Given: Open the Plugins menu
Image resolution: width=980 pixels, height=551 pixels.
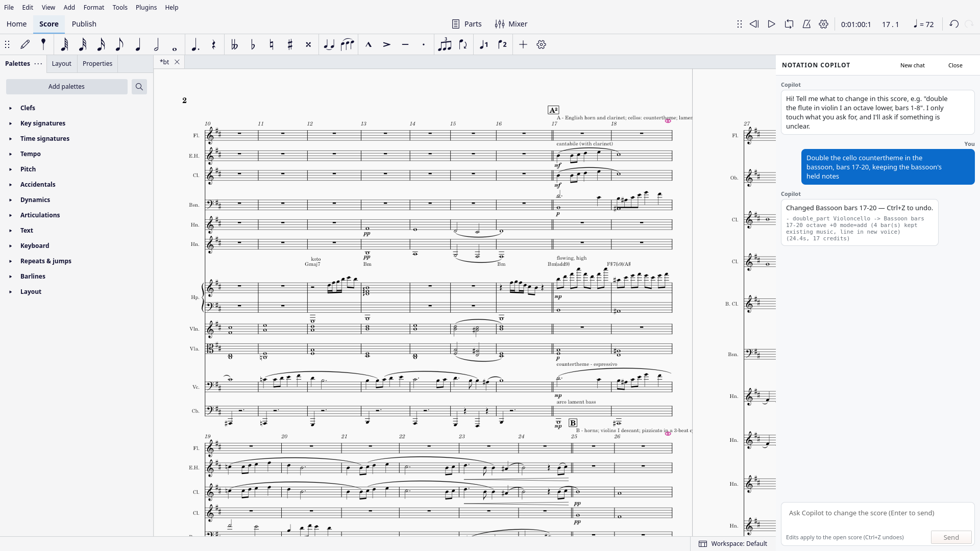Looking at the screenshot, I should tap(146, 8).
